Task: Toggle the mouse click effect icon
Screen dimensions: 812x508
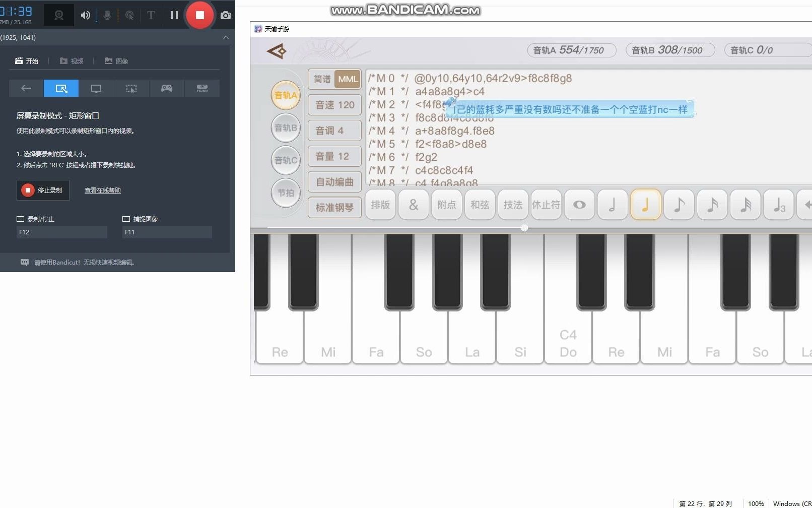Action: point(129,15)
